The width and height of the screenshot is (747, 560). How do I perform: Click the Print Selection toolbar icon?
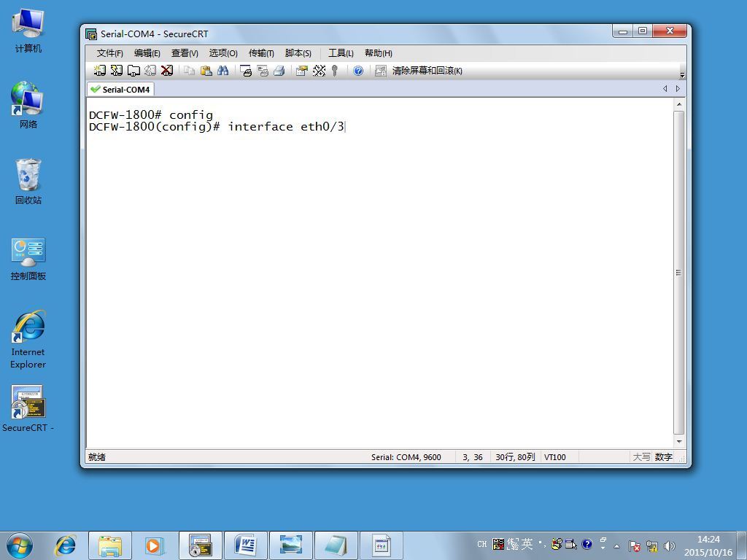click(x=263, y=71)
